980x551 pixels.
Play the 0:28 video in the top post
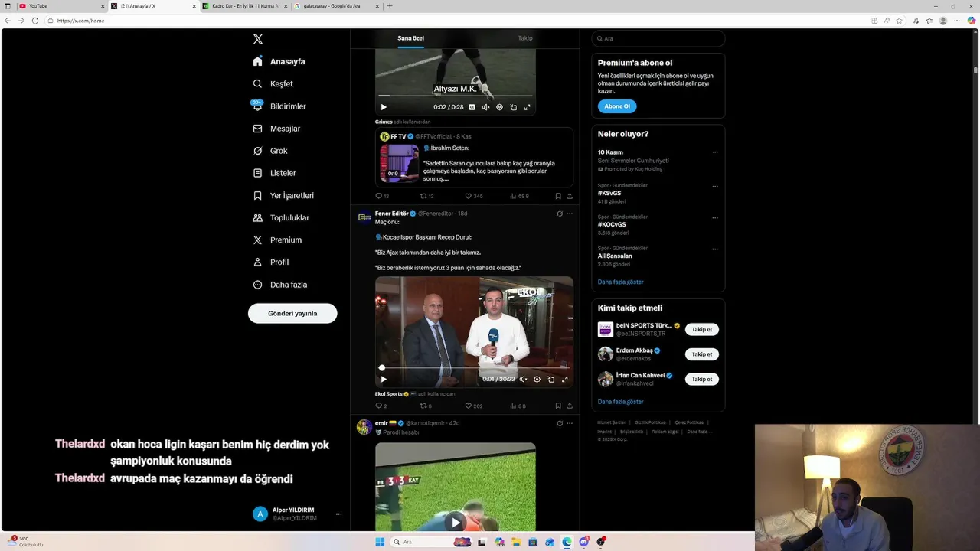point(384,107)
